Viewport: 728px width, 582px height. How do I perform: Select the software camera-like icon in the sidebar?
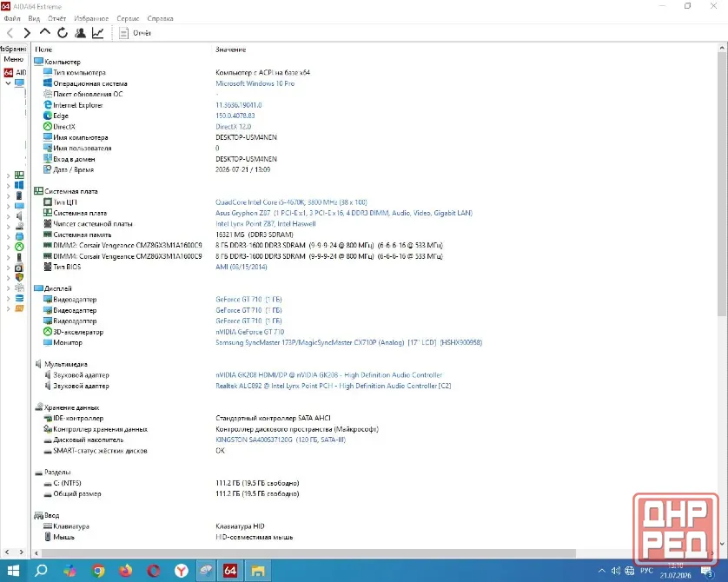(x=19, y=268)
